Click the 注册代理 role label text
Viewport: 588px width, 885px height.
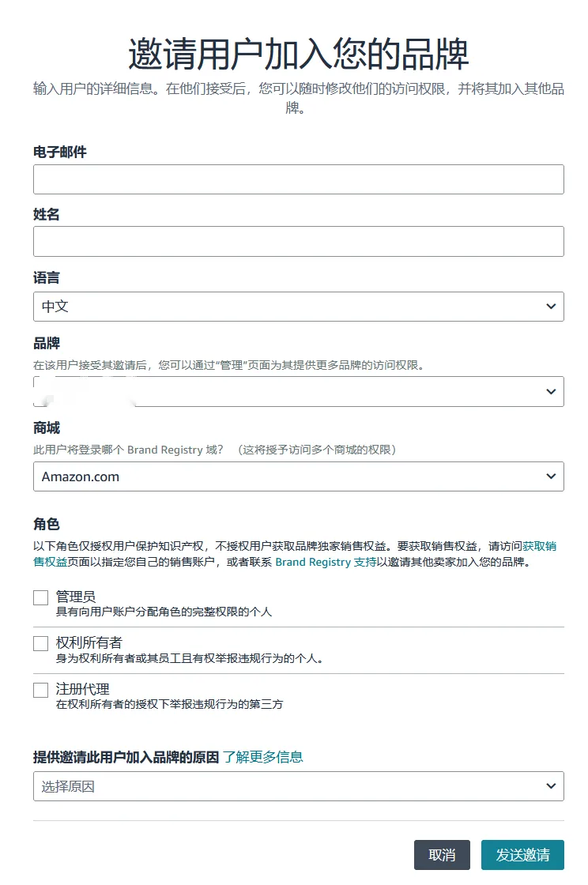82,689
